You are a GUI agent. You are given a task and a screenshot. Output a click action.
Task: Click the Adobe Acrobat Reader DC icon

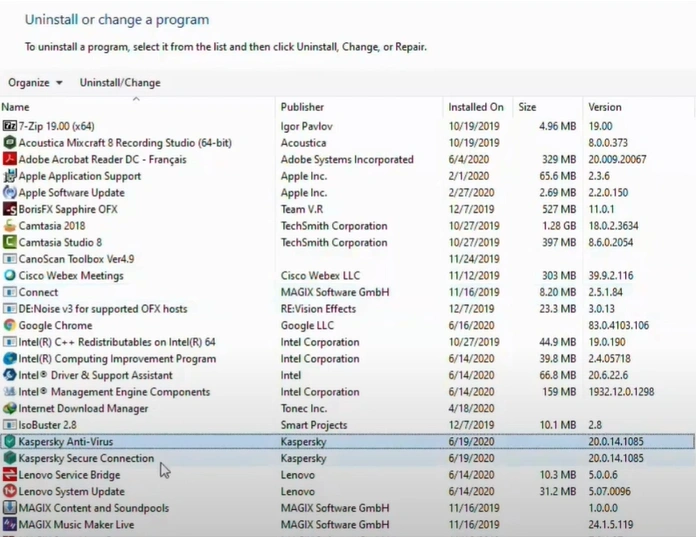[x=9, y=159]
